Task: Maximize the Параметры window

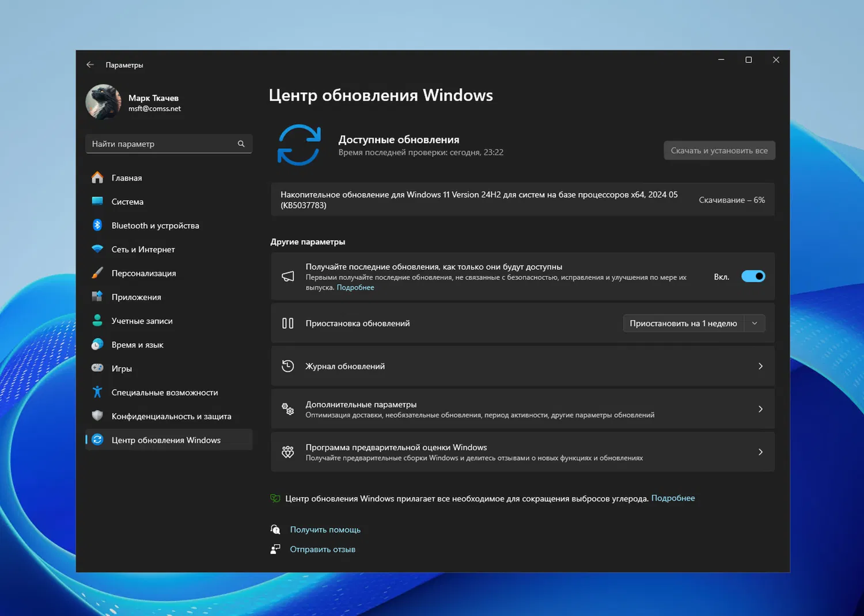Action: [749, 60]
